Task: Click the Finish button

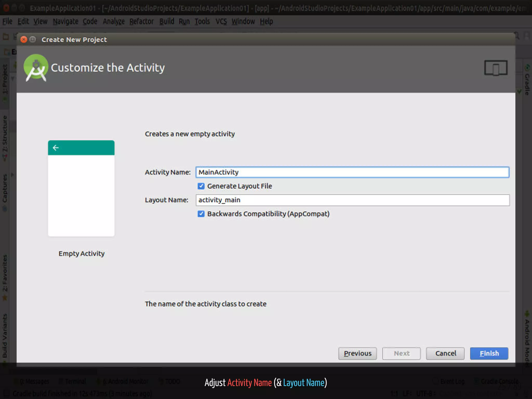Action: click(489, 353)
